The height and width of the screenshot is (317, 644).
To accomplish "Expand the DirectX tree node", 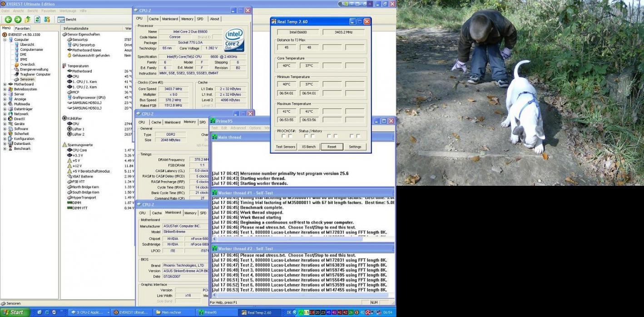I will click(5, 119).
